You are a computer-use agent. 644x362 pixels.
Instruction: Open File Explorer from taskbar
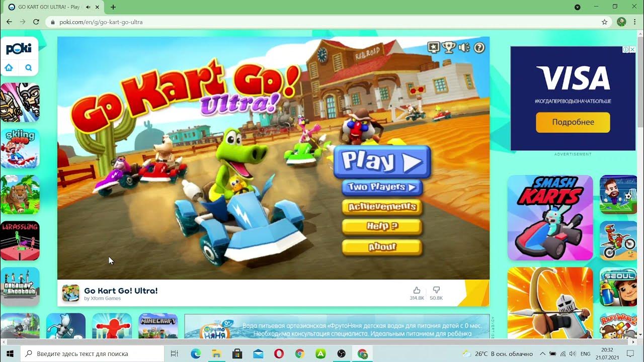coord(216,353)
